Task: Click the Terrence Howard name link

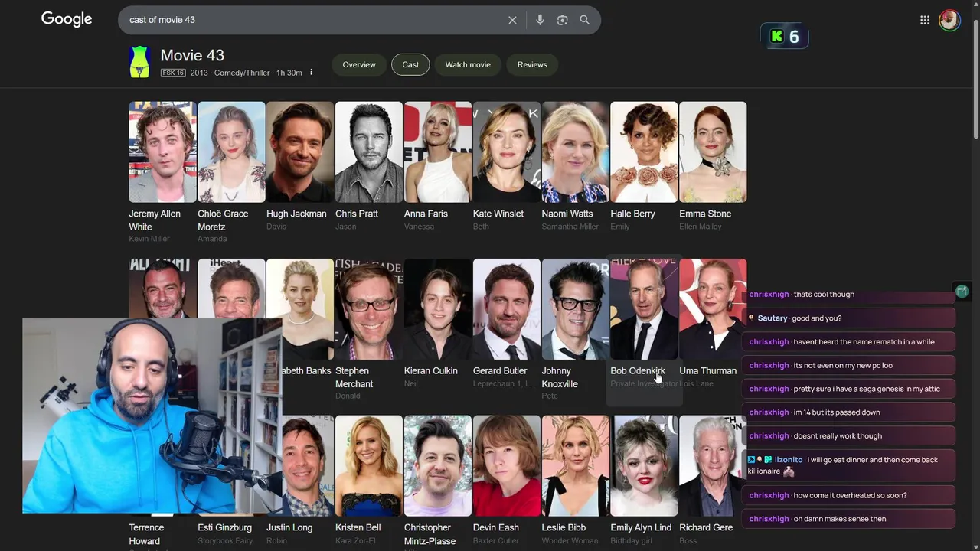Action: pyautogui.click(x=146, y=534)
